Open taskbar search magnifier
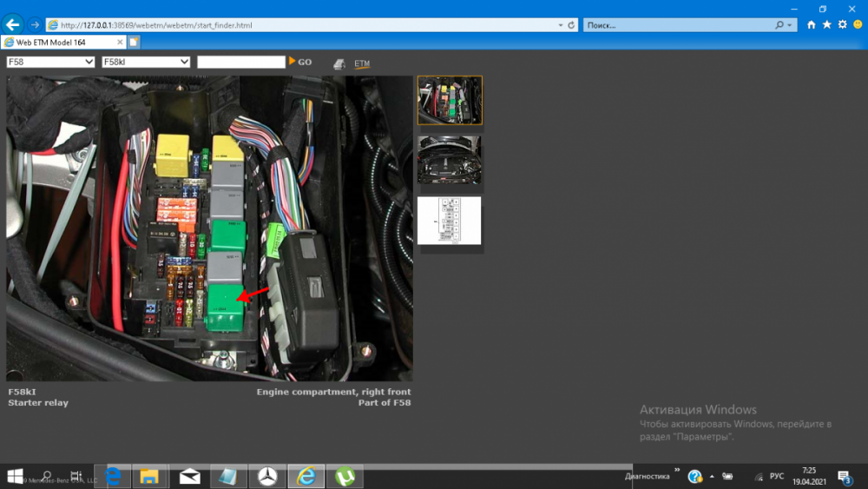868x489 pixels. click(x=47, y=476)
